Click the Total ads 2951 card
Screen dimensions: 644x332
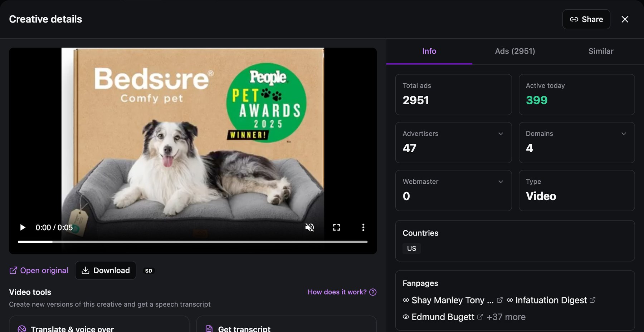[453, 95]
